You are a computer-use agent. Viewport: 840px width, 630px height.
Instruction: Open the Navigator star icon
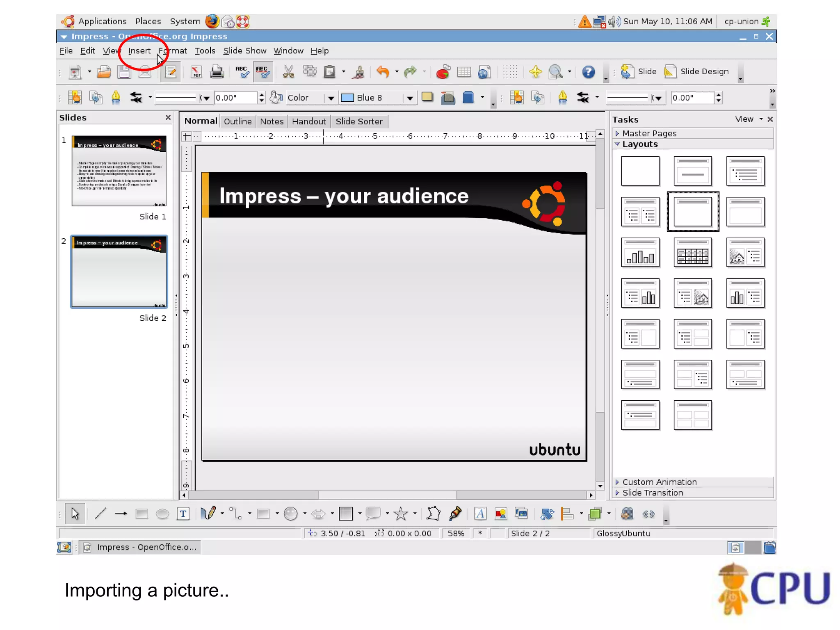(535, 72)
